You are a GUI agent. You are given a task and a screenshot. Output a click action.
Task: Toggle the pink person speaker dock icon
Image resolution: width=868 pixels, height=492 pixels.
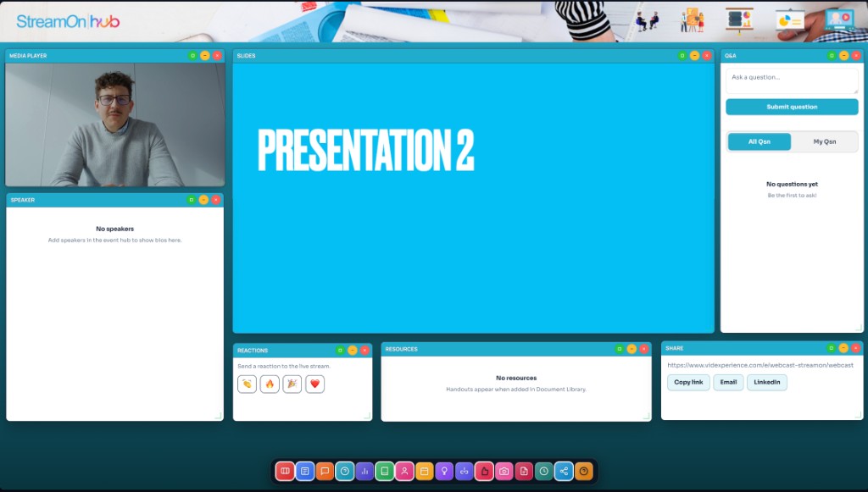404,471
